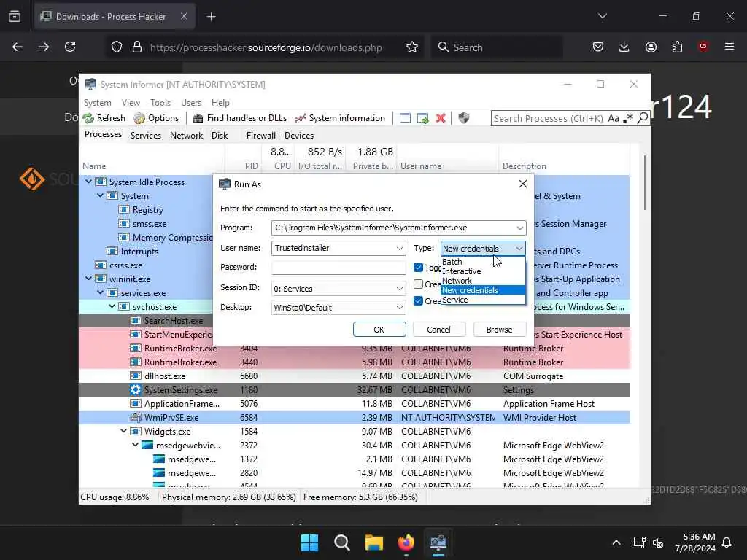747x560 pixels.
Task: Collapse the Type dropdown list
Action: (x=519, y=249)
